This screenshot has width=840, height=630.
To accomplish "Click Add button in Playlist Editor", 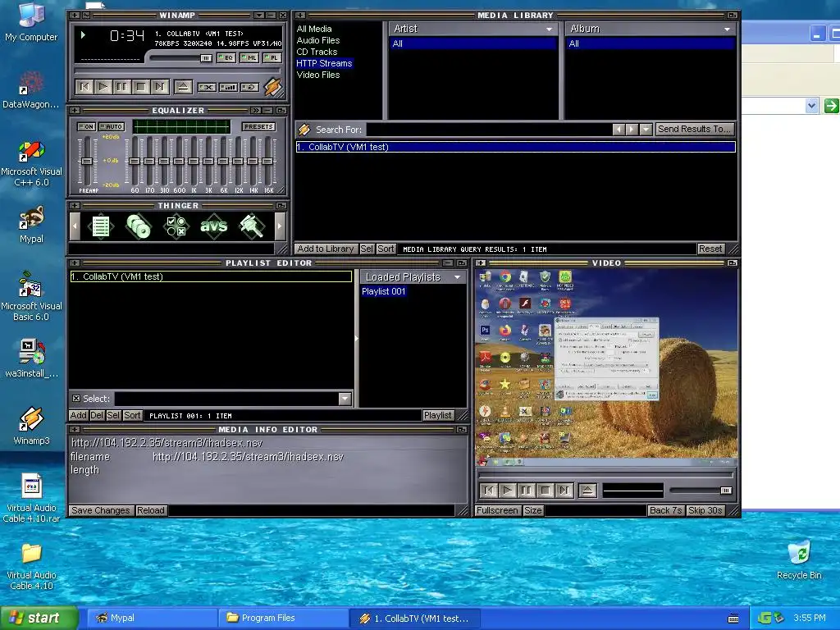I will 78,415.
